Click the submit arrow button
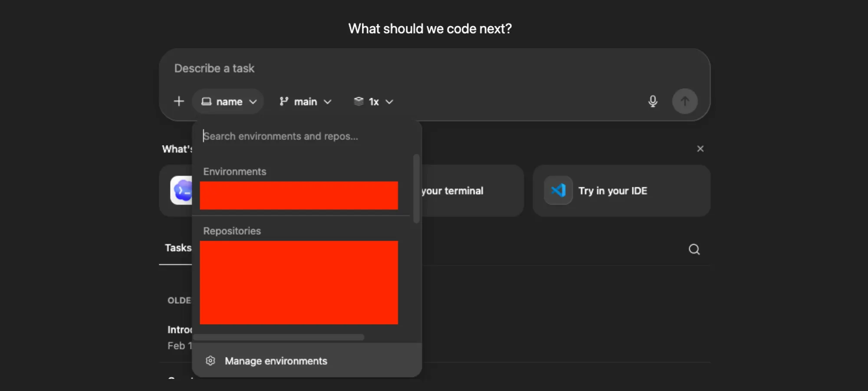 click(x=685, y=101)
